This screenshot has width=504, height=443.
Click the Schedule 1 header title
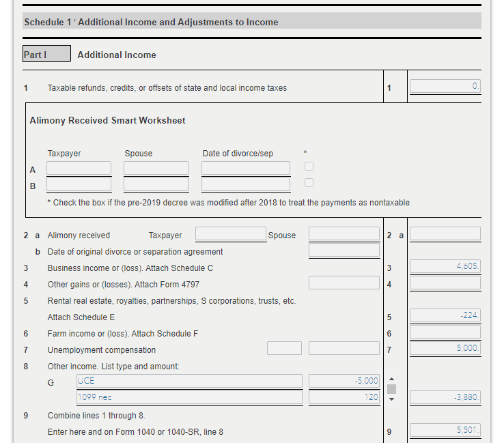point(152,22)
